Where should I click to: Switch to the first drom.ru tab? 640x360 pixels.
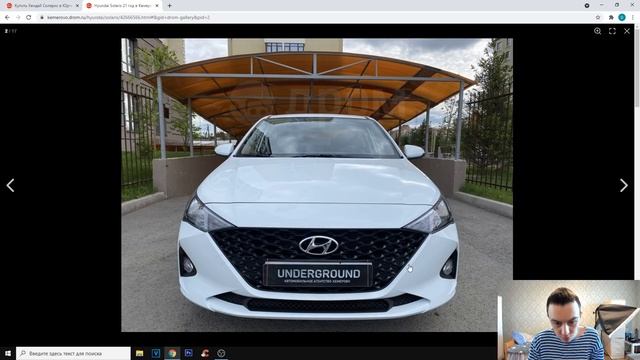(x=41, y=6)
